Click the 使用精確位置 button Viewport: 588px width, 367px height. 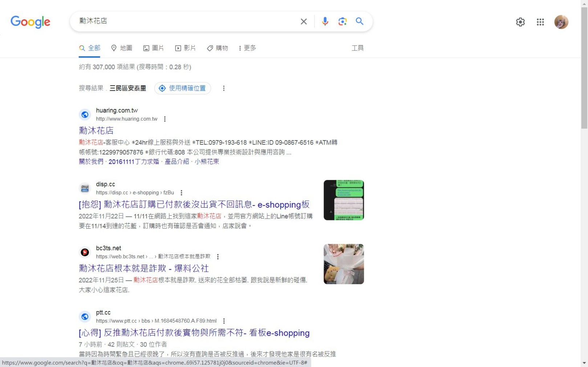[183, 88]
